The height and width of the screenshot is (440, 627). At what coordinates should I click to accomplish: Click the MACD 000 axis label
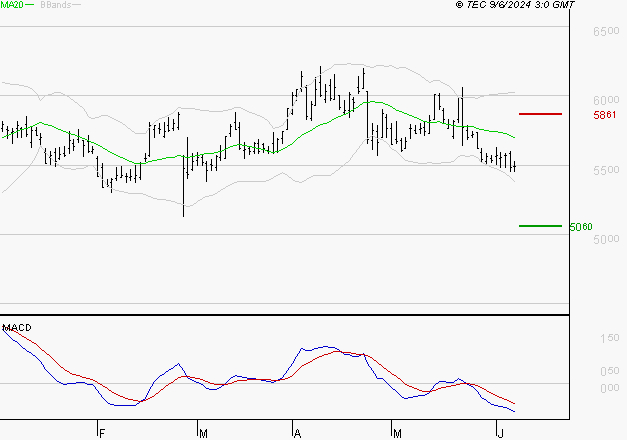[x=610, y=388]
